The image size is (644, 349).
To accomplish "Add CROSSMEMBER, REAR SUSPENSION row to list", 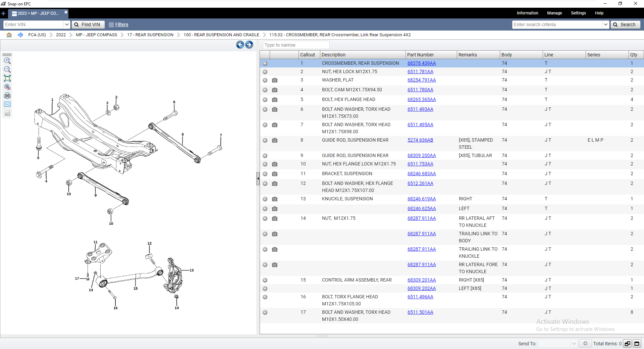I will tap(265, 63).
